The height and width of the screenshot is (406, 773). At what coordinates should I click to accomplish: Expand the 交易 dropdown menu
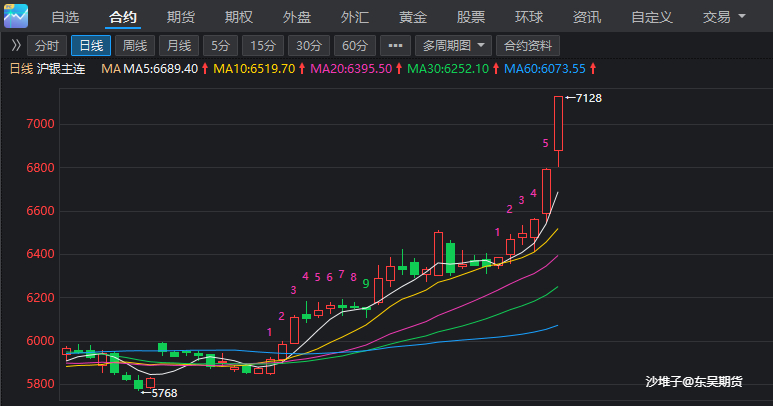point(724,17)
